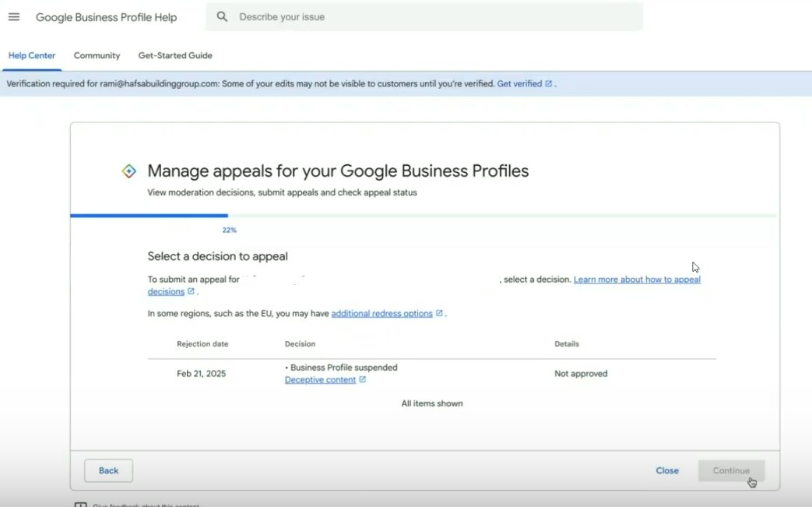Screen dimensions: 812x507
Task: Open the Community tab
Action: pyautogui.click(x=97, y=55)
